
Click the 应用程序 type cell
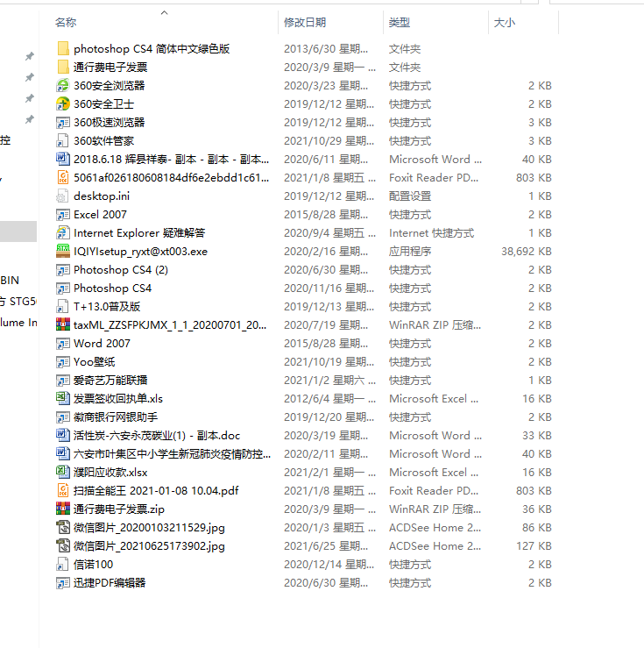410,252
